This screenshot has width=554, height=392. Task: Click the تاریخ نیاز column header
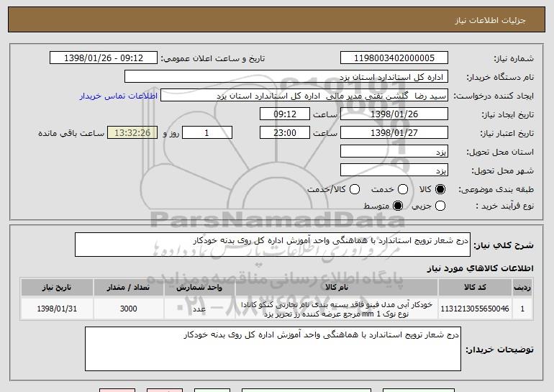[57, 288]
